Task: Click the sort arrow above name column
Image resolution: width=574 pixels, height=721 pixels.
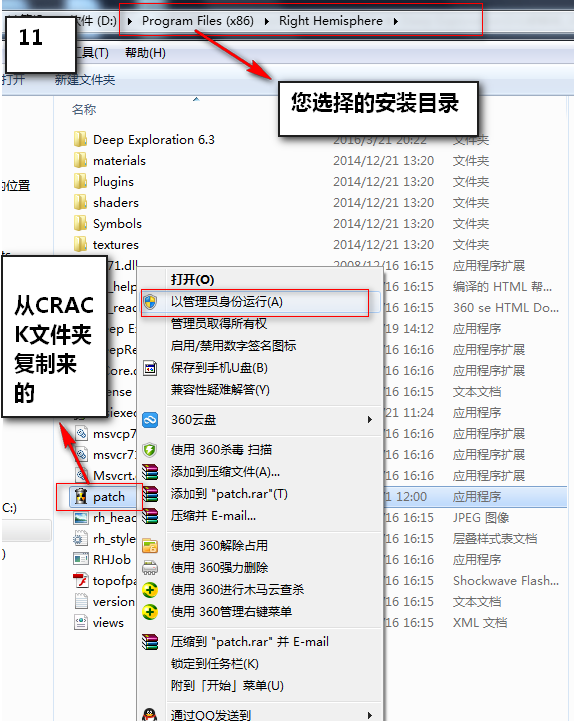Action: [x=196, y=99]
